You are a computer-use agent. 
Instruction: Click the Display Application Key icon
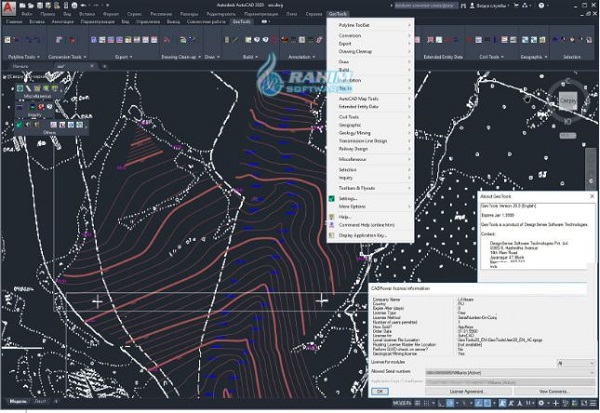(x=331, y=235)
